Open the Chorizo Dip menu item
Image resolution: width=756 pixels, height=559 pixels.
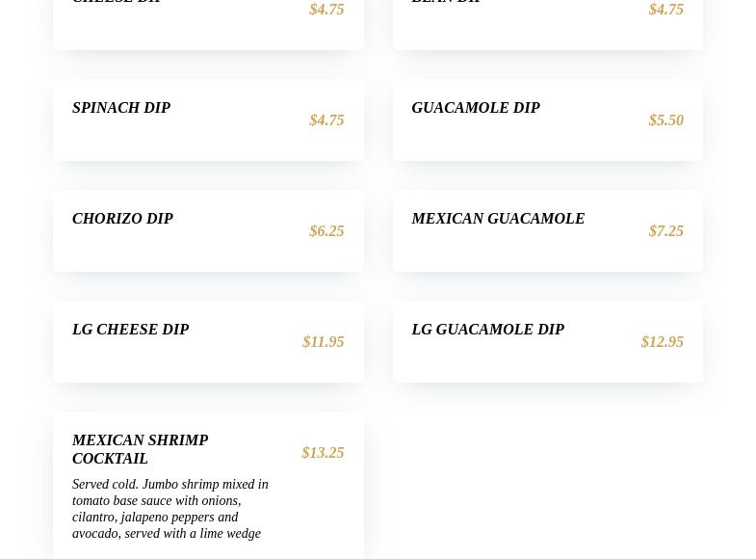point(122,219)
